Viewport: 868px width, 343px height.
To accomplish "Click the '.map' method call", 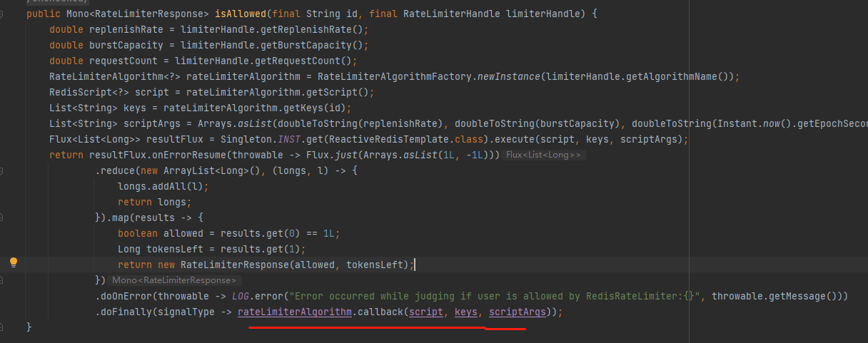I will (x=118, y=217).
